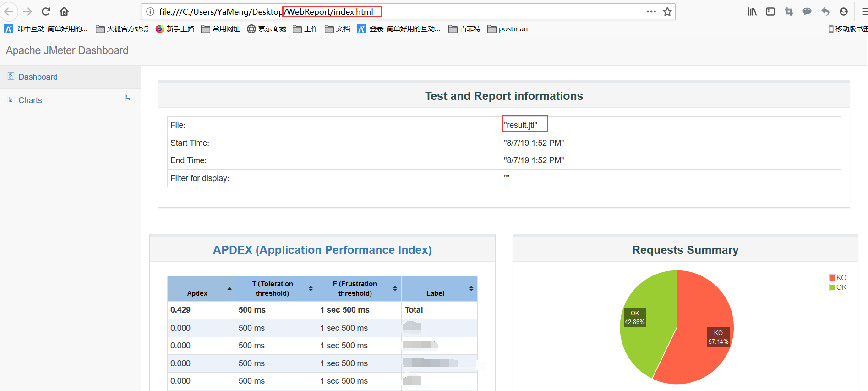Screen dimensions: 868x391
Task: Toggle the OK legend color swatch
Action: pyautogui.click(x=833, y=287)
